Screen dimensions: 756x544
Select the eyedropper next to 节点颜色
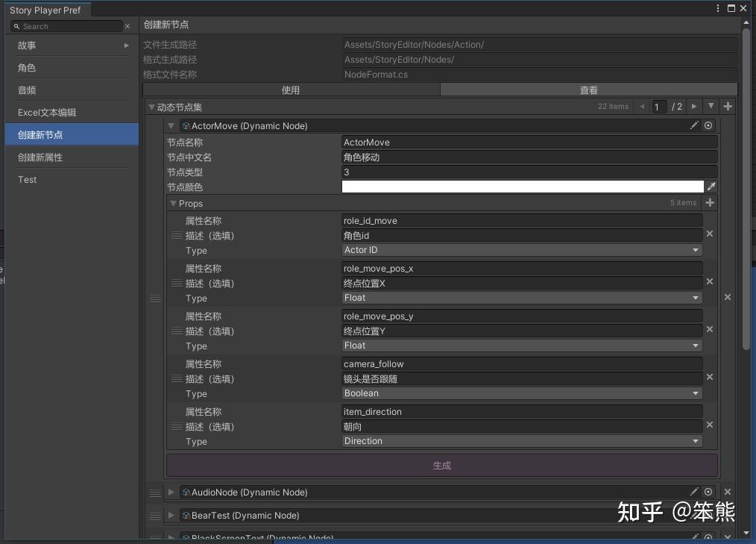[x=712, y=187]
